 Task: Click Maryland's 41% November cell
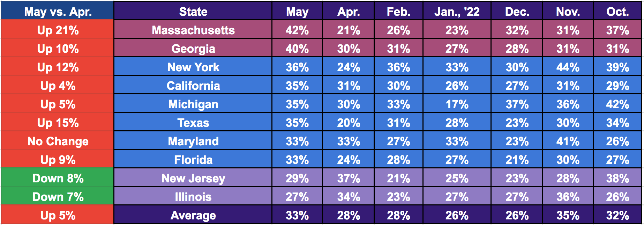click(568, 141)
